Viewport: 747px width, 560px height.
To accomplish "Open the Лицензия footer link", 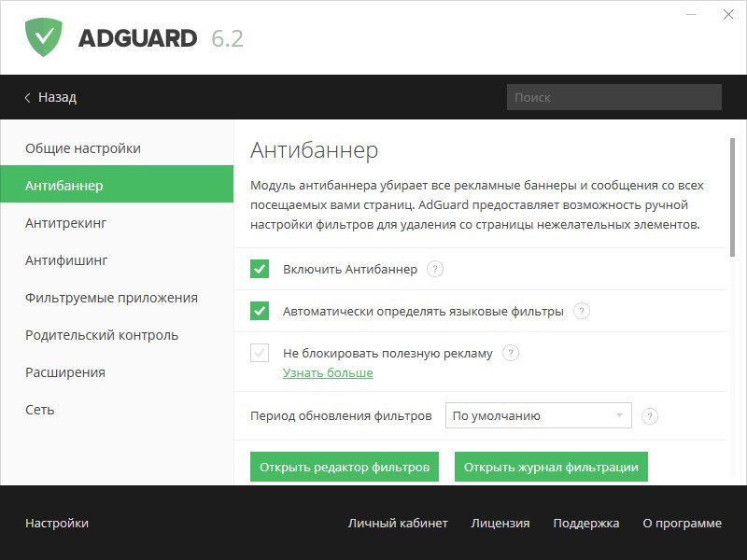I will point(500,523).
